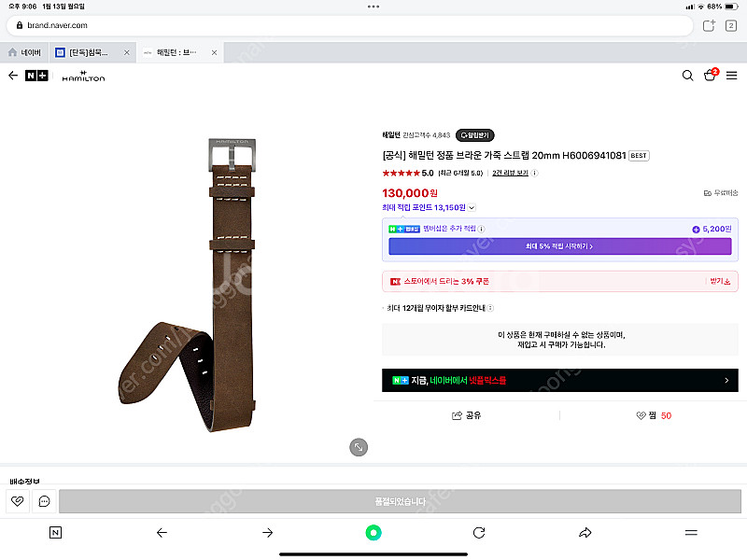Tap 최대 5% 적립 시작하기 button
The image size is (747, 560).
click(559, 246)
